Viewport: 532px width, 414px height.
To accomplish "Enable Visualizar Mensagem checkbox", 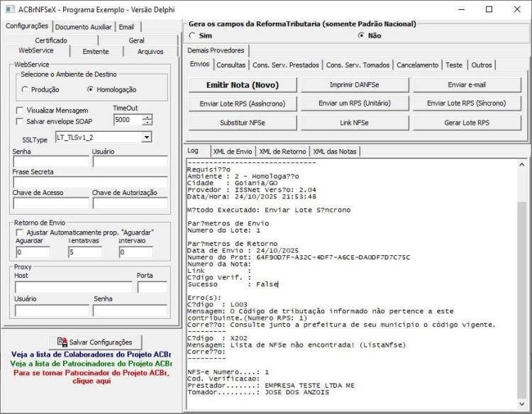I will coord(20,110).
